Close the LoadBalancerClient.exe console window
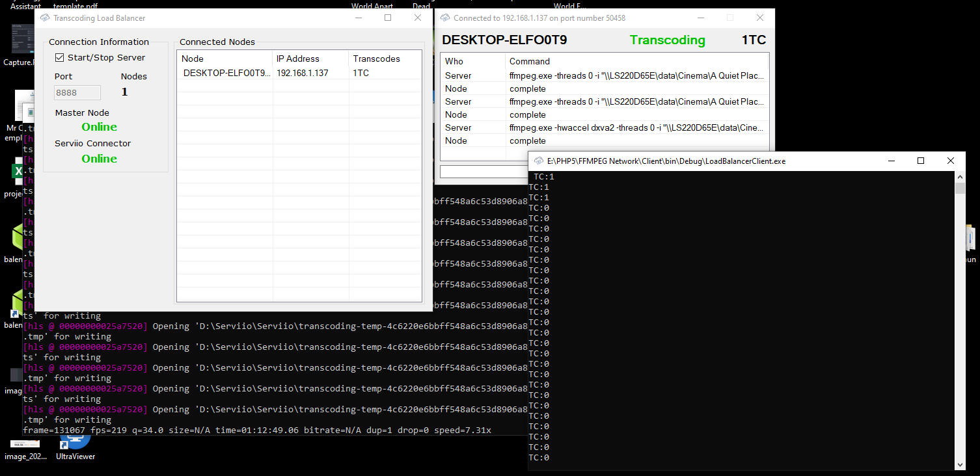This screenshot has height=476, width=980. 951,161
